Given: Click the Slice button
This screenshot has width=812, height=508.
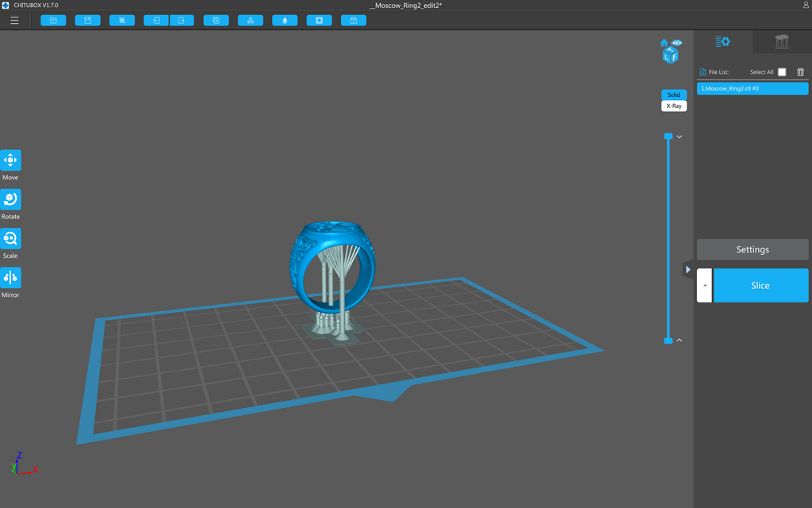Looking at the screenshot, I should click(x=760, y=285).
